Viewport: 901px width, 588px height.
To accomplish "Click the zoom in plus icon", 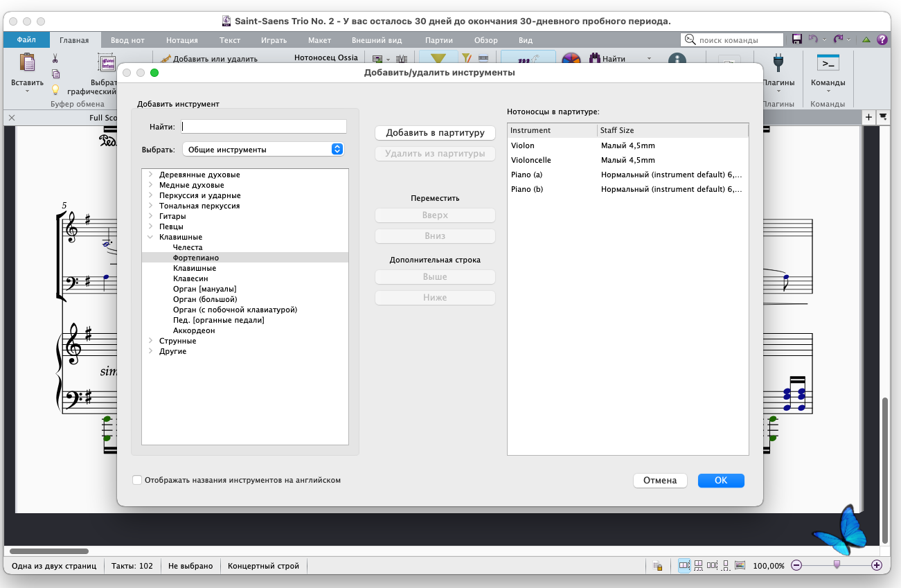I will (x=877, y=566).
